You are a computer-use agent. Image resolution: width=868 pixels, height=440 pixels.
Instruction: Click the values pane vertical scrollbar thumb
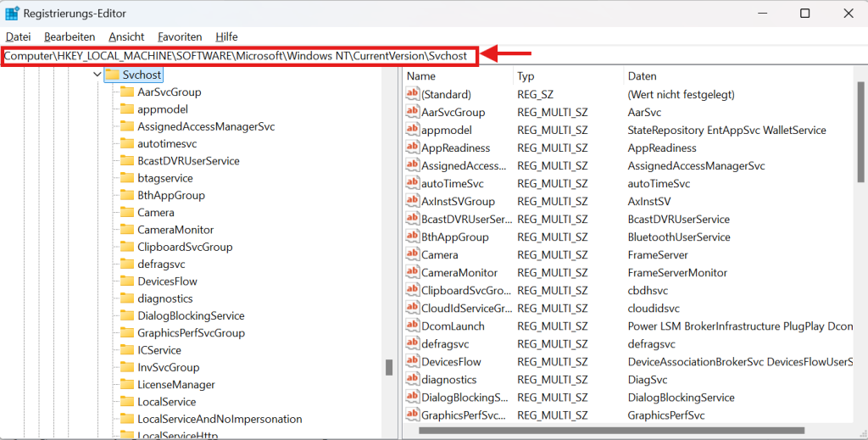pos(861,131)
